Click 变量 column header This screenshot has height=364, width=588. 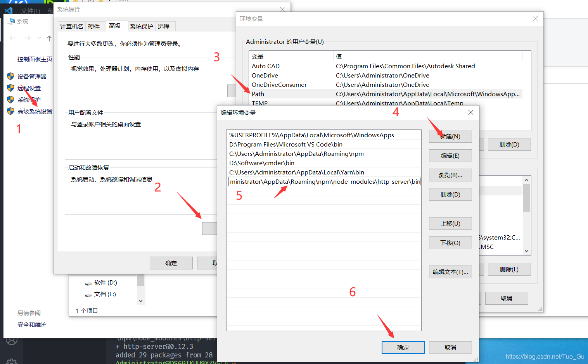coord(291,57)
